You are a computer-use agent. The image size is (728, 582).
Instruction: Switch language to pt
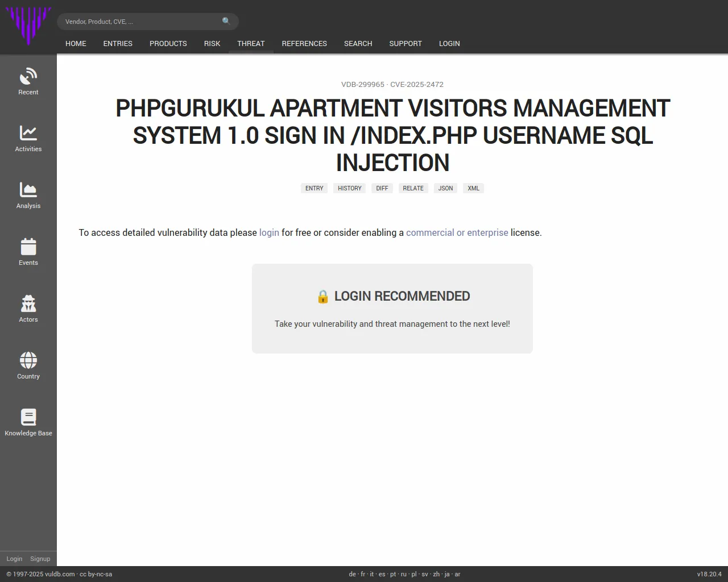pyautogui.click(x=393, y=574)
